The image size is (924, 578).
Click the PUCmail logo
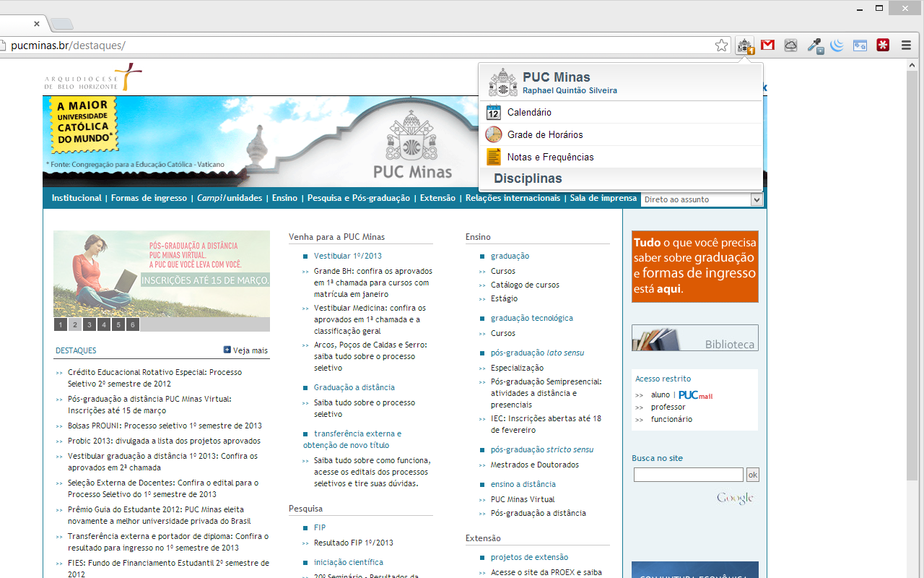click(x=695, y=395)
